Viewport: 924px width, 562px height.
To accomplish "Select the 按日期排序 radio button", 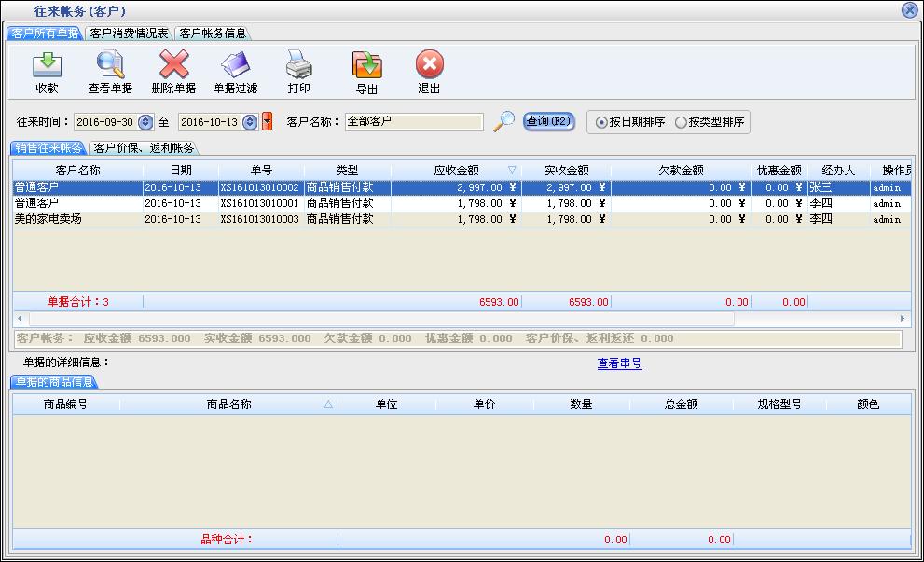I will point(601,122).
